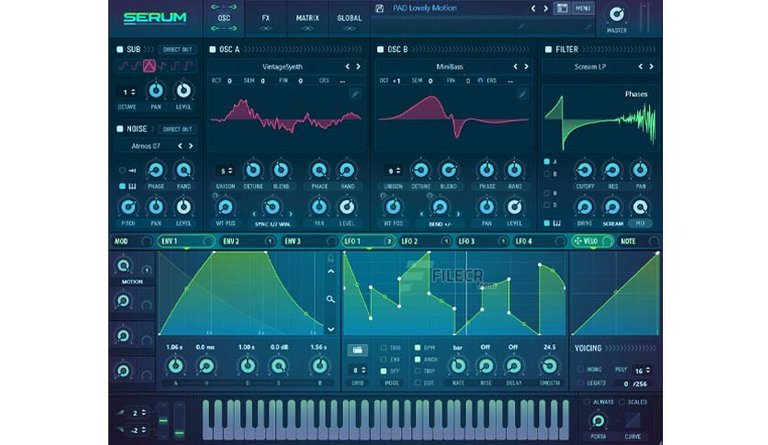The height and width of the screenshot is (445, 768).
Task: Go to next OSC A wavetable
Action: tap(358, 67)
